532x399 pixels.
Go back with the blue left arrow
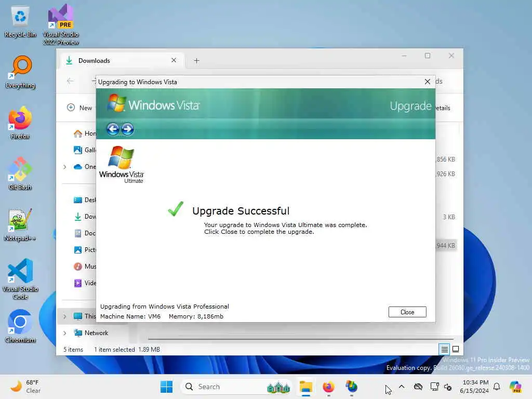tap(113, 129)
